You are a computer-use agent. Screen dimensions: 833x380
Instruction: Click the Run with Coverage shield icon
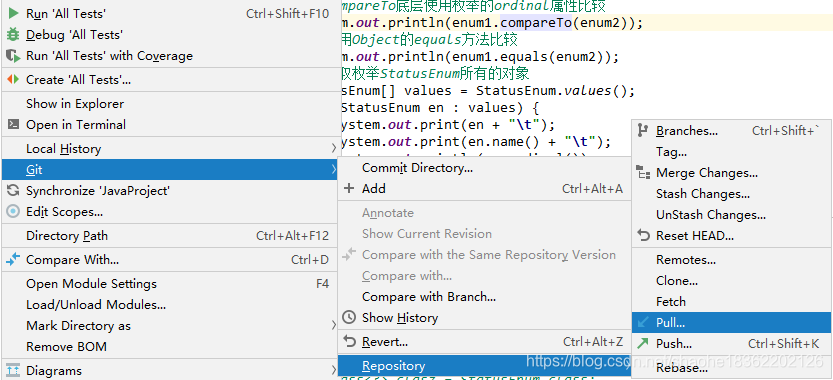(13, 56)
